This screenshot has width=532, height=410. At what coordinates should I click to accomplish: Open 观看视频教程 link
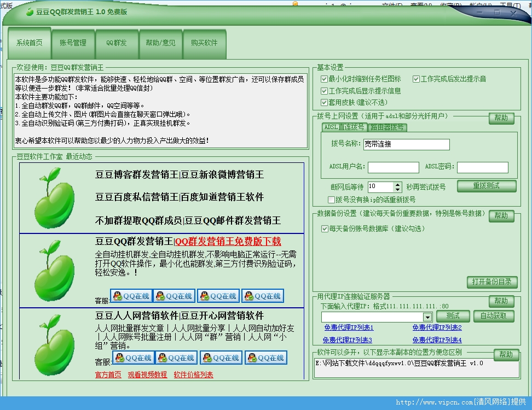[147, 375]
